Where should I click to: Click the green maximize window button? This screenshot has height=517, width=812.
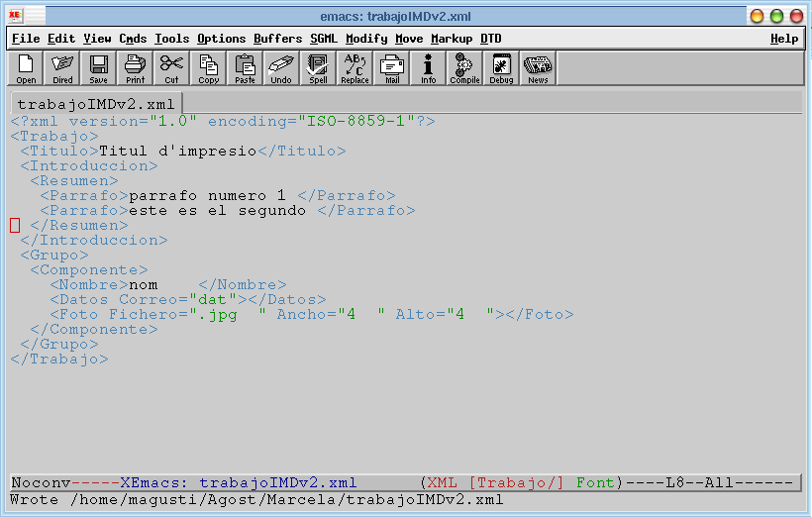[776, 16]
